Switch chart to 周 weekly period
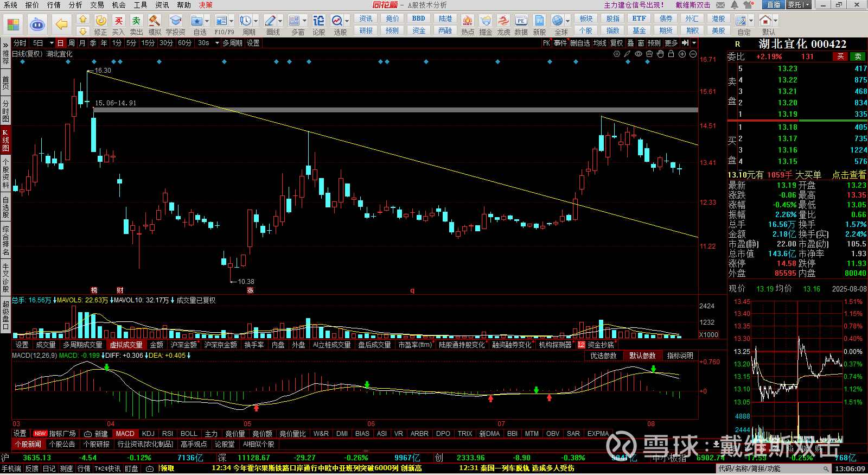The image size is (868, 475). tap(72, 43)
